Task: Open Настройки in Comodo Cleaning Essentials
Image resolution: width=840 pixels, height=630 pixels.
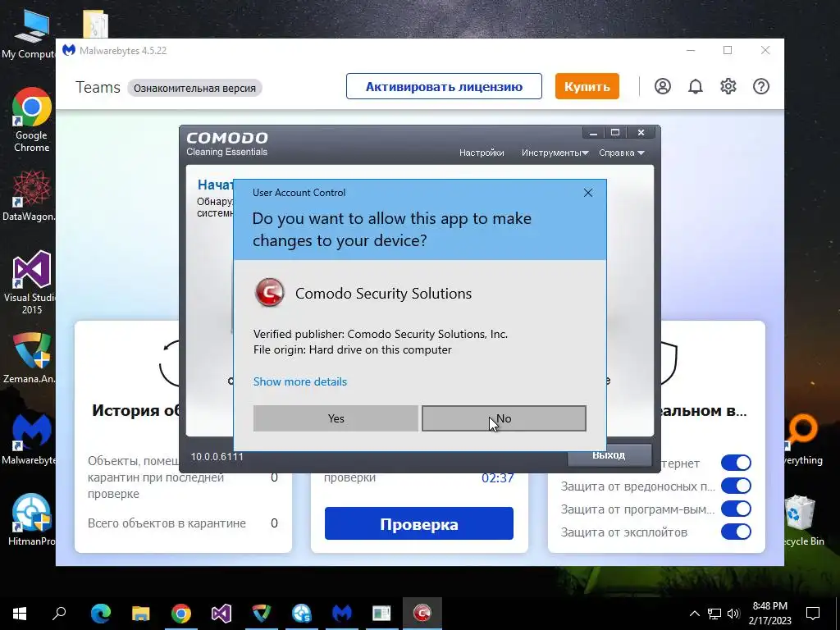Action: coord(481,153)
